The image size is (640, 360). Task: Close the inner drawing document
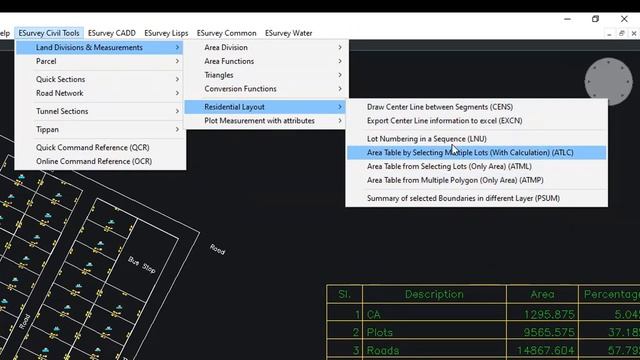click(x=633, y=33)
